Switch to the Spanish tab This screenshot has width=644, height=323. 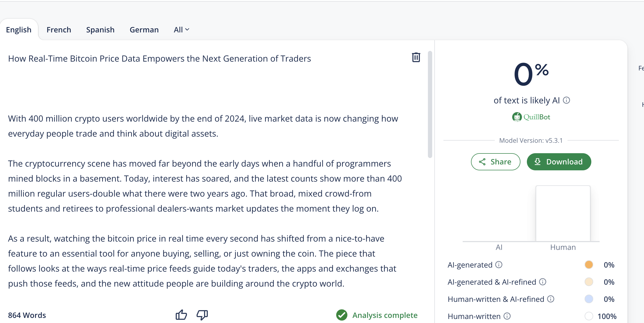click(100, 30)
